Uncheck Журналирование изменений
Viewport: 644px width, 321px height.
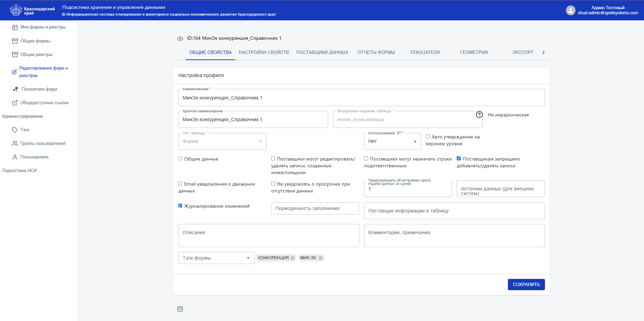point(181,206)
